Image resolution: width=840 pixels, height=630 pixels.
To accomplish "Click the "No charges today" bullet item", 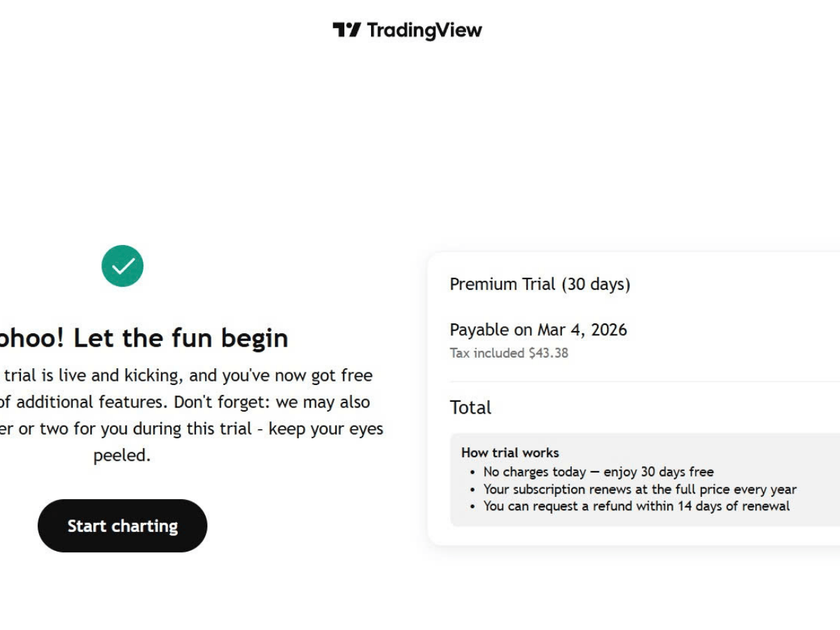I will click(x=598, y=472).
